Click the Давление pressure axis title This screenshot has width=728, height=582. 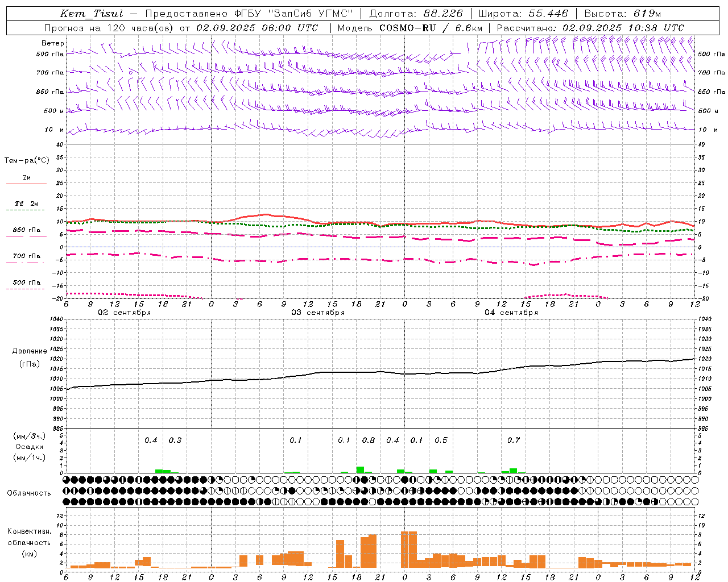pos(30,351)
